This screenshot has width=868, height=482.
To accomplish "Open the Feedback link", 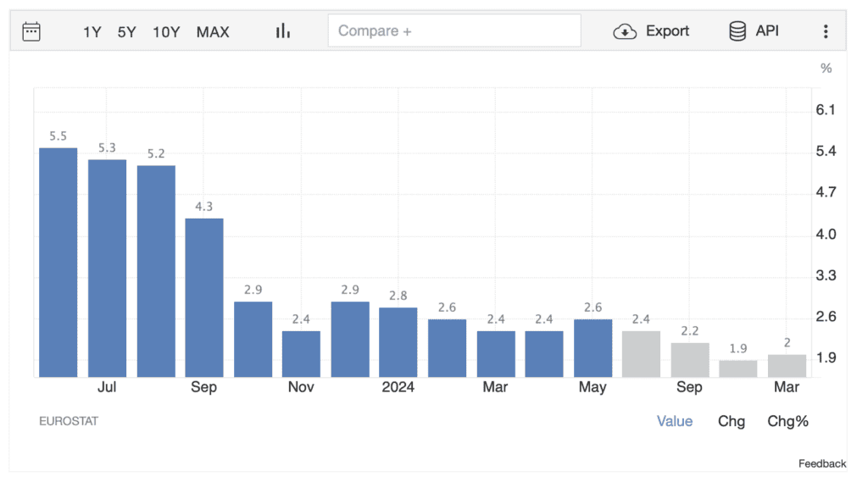I will coord(822,463).
